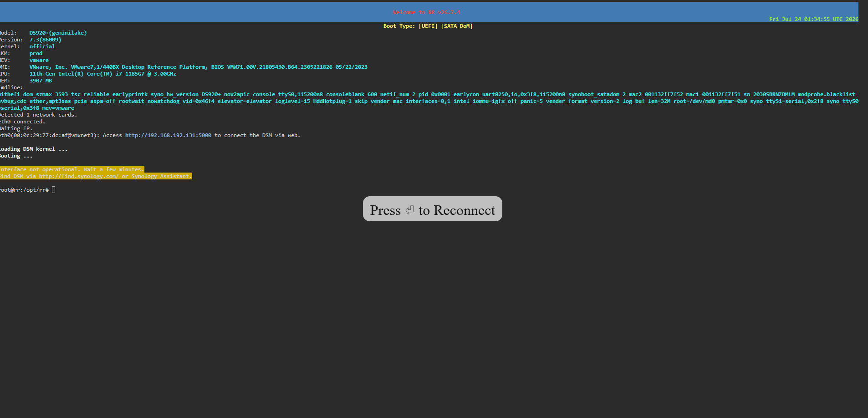Select the 7.3(86009) version value
The image size is (868, 418).
coord(45,40)
